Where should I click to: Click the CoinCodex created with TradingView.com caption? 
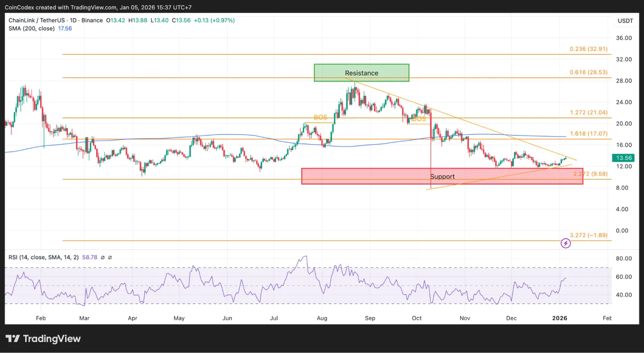99,7
